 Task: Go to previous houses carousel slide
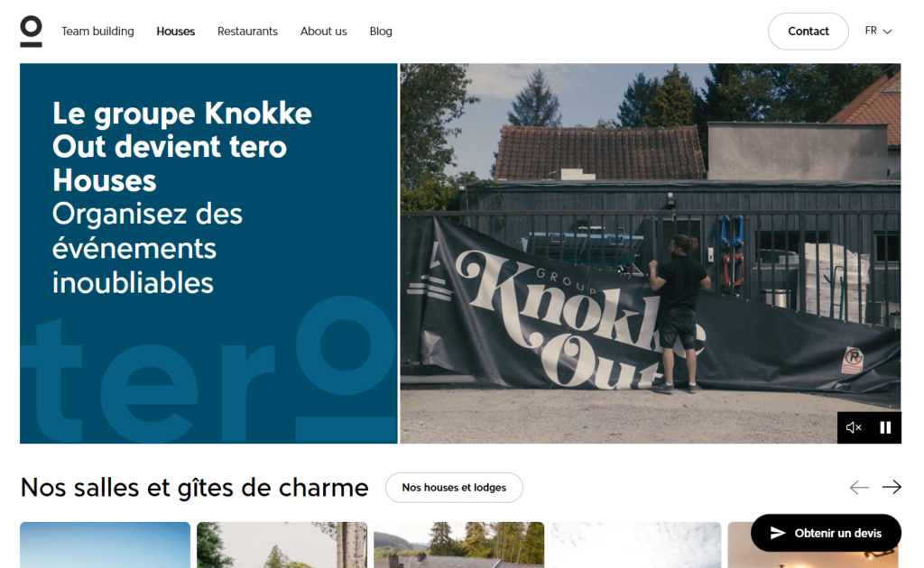859,488
